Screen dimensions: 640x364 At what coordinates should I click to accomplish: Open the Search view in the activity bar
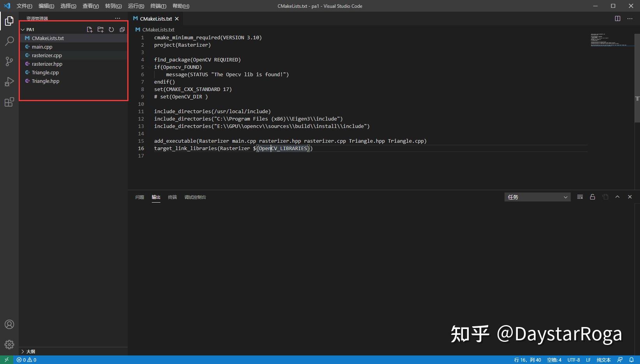pyautogui.click(x=9, y=41)
